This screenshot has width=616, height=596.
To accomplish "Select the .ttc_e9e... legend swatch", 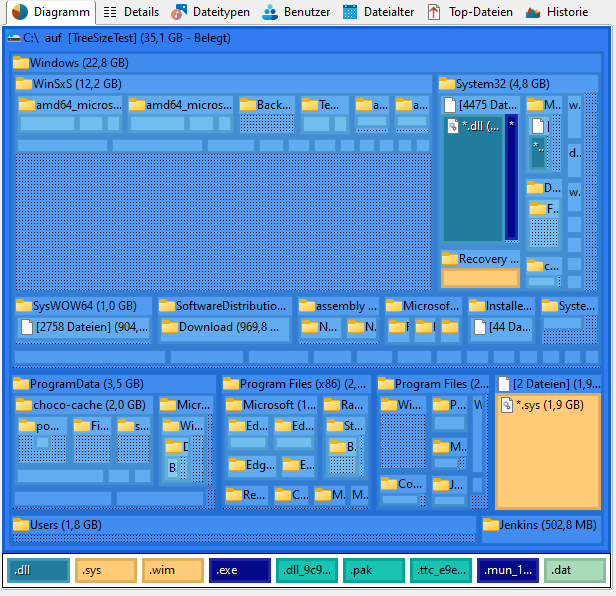I will (x=441, y=570).
